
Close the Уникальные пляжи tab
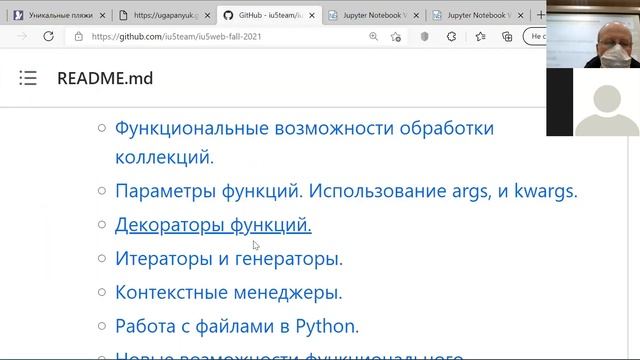[102, 16]
